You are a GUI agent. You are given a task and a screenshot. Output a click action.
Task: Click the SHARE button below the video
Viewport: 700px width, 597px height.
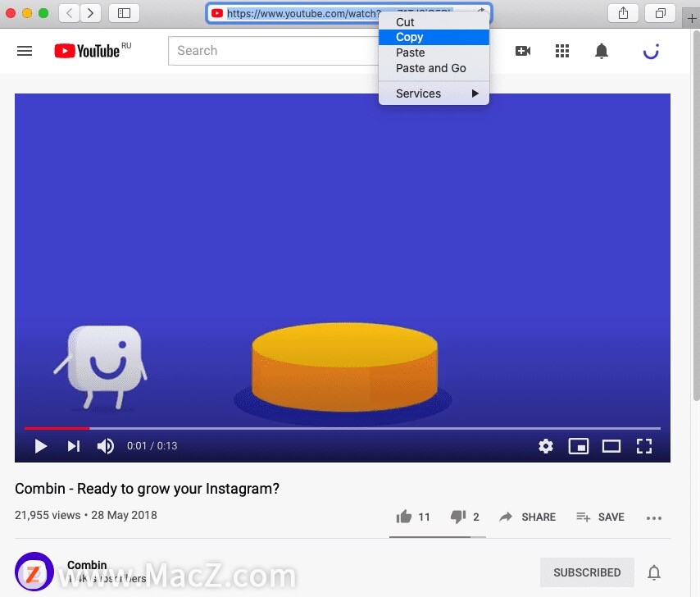coord(527,517)
